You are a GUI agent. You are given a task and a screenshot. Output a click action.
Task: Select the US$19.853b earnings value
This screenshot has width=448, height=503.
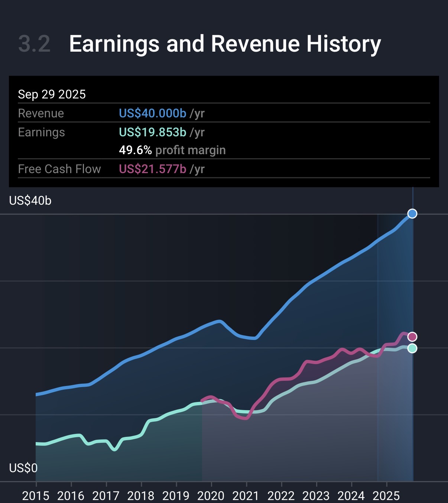pyautogui.click(x=152, y=132)
